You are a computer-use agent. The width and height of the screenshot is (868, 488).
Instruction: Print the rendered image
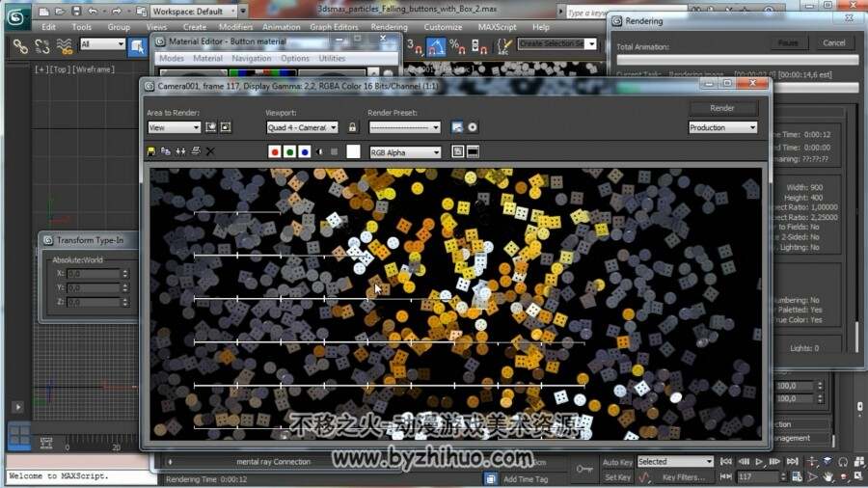click(196, 151)
